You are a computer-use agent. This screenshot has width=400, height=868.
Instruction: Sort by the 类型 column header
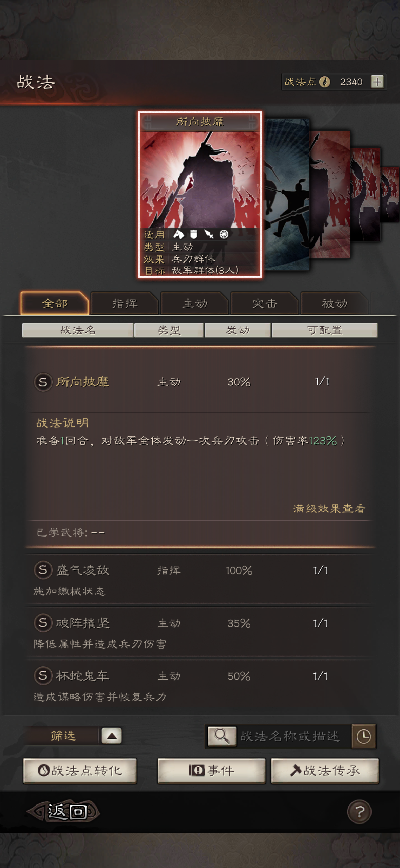pos(169,330)
